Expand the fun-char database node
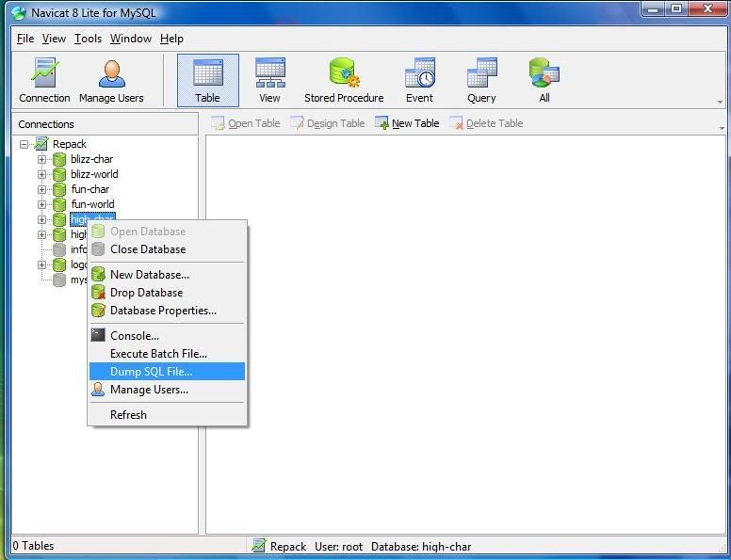731x560 pixels. coord(42,189)
